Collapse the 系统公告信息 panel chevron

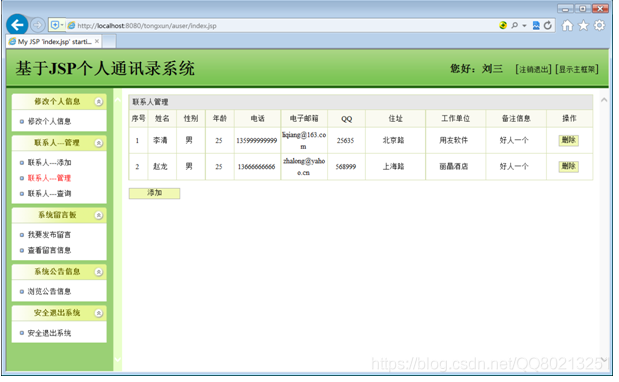[99, 272]
